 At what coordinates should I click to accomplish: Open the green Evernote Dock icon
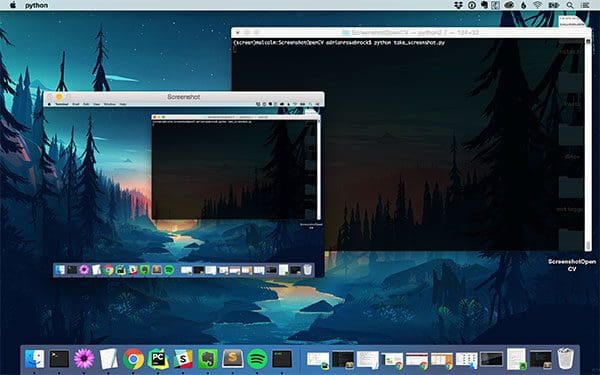tap(208, 359)
